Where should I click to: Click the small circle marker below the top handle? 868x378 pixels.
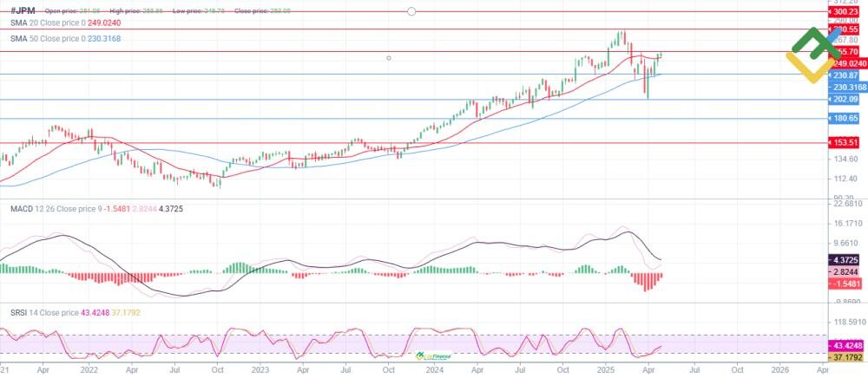(x=389, y=58)
